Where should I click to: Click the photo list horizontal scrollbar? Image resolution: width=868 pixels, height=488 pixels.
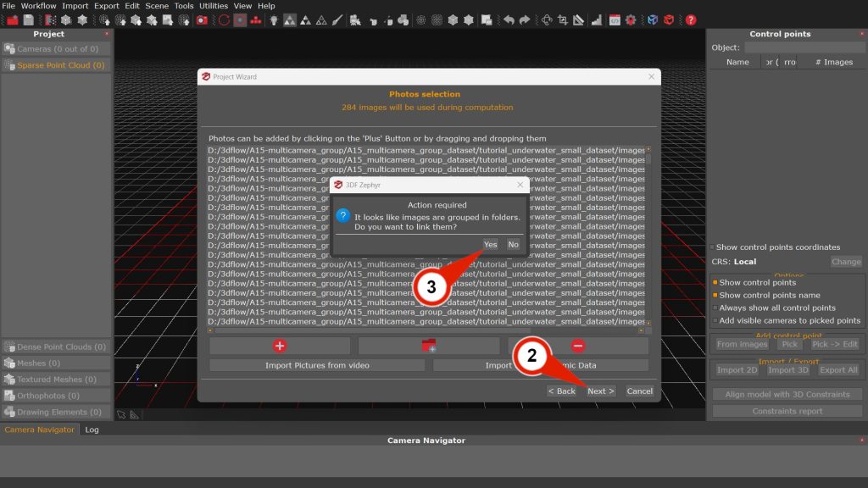click(424, 331)
